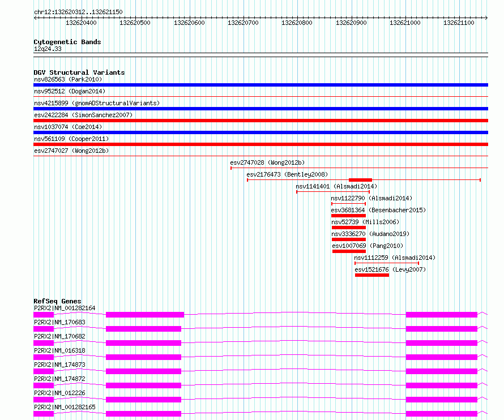Click ruler position 132621100

tap(459, 23)
